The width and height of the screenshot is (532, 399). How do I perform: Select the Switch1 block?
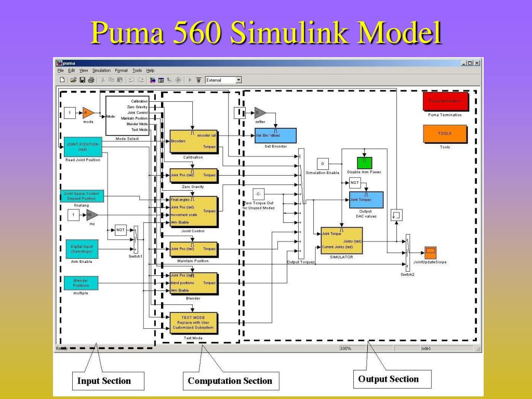coord(136,240)
